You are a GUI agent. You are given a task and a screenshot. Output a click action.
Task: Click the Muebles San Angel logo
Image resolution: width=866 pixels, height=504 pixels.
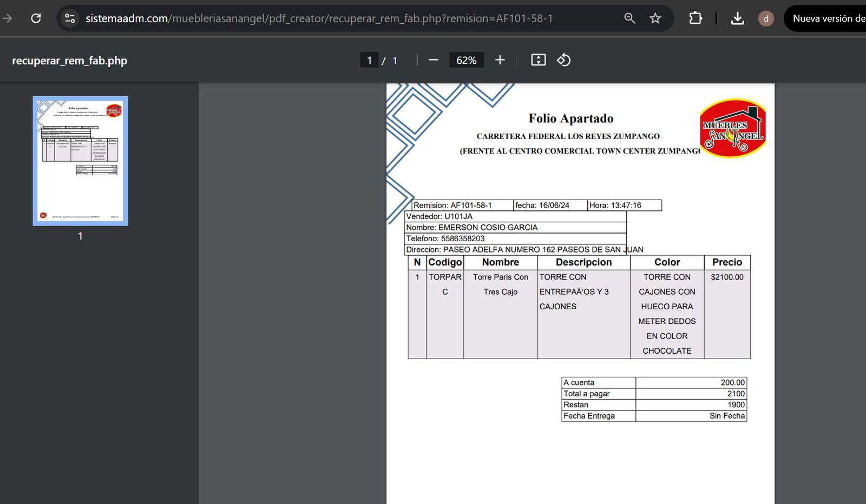point(733,128)
